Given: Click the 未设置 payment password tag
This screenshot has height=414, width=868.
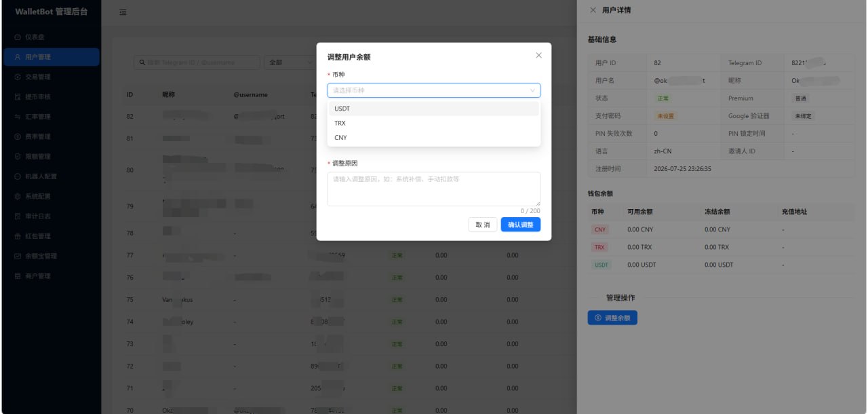Looking at the screenshot, I should (665, 116).
